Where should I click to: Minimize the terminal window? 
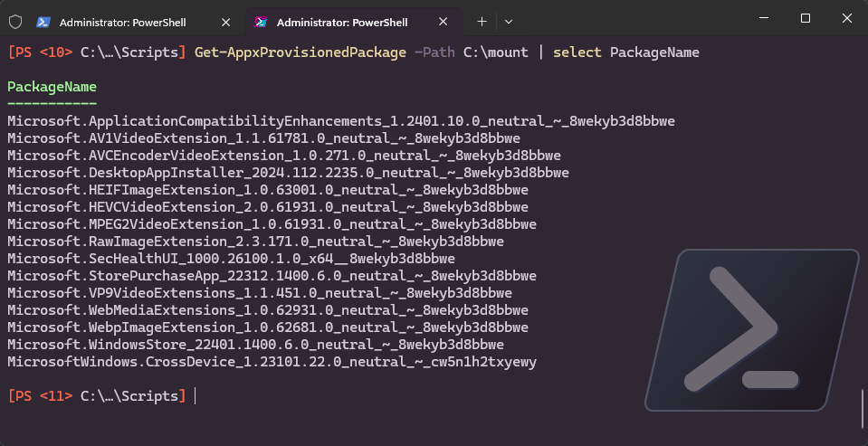point(764,18)
